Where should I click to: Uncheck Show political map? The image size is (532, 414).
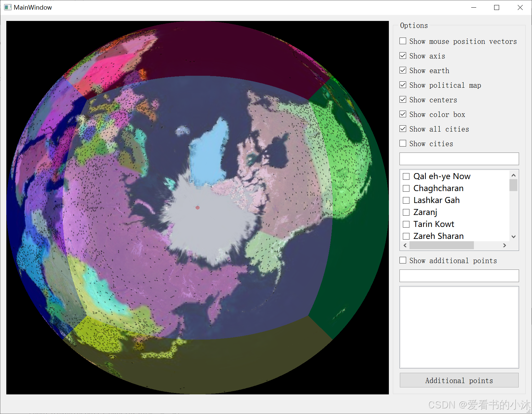402,85
